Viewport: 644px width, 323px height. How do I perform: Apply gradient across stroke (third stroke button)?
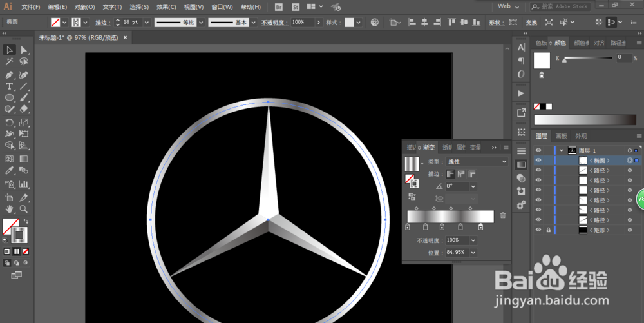click(472, 174)
